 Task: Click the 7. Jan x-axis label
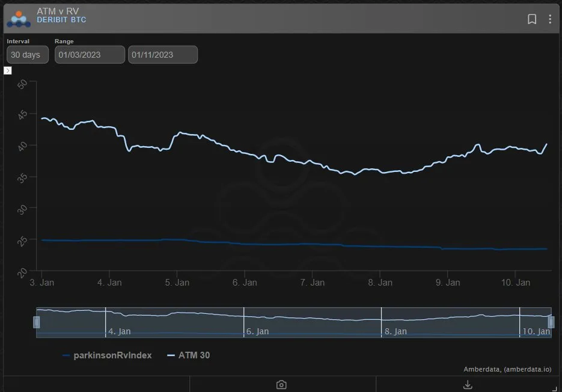(312, 283)
